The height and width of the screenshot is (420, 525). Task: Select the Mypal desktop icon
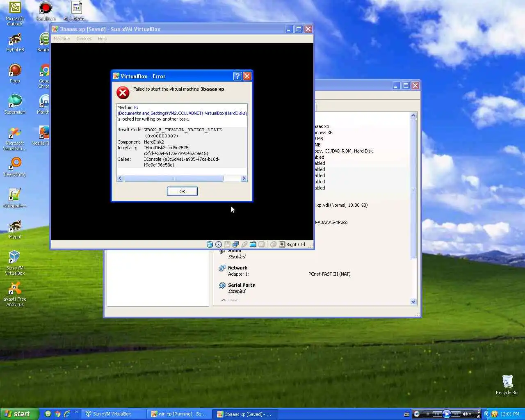pos(15,230)
